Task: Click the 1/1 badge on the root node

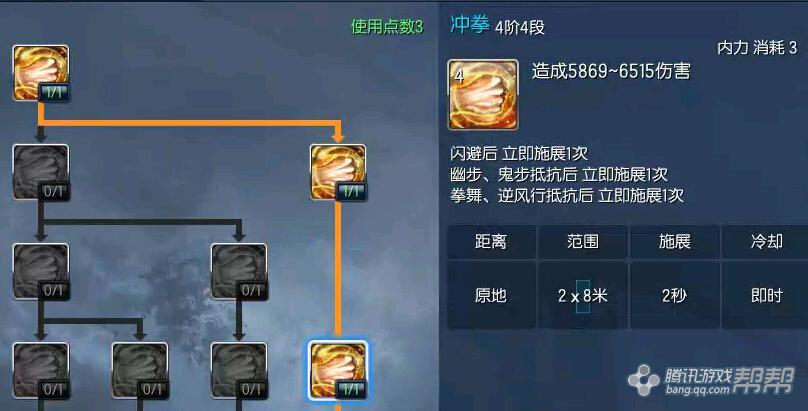Action: (x=54, y=92)
